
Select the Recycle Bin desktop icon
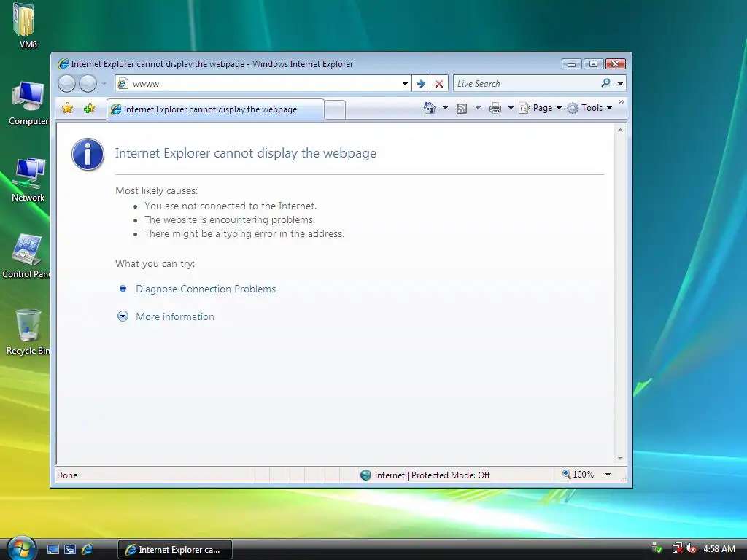pyautogui.click(x=28, y=332)
